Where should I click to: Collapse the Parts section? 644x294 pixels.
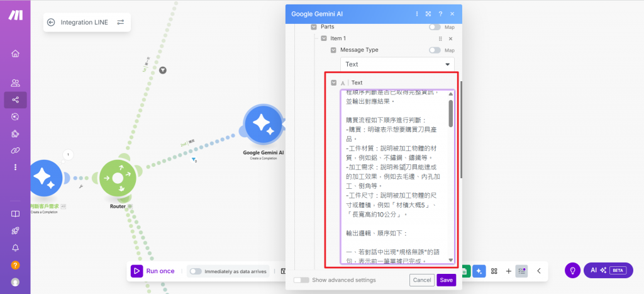pos(314,26)
